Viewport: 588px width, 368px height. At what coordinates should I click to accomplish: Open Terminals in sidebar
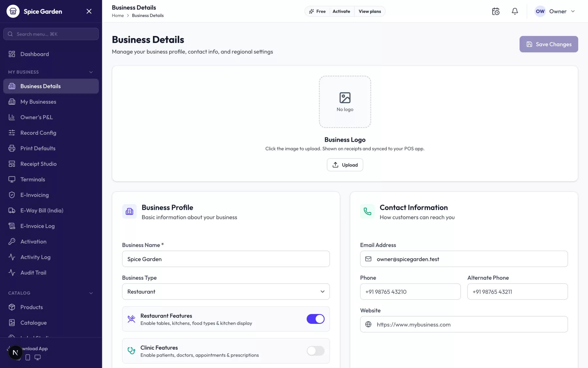pos(51,179)
